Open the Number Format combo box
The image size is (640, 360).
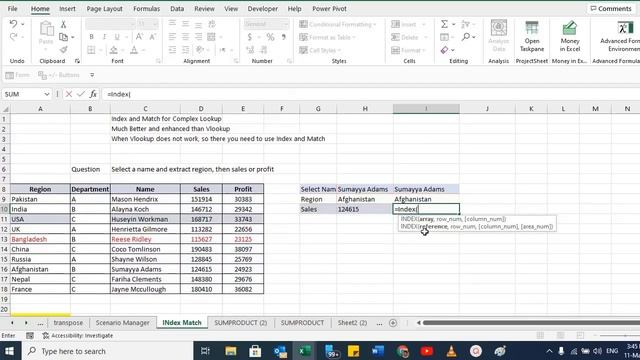tap(266, 24)
